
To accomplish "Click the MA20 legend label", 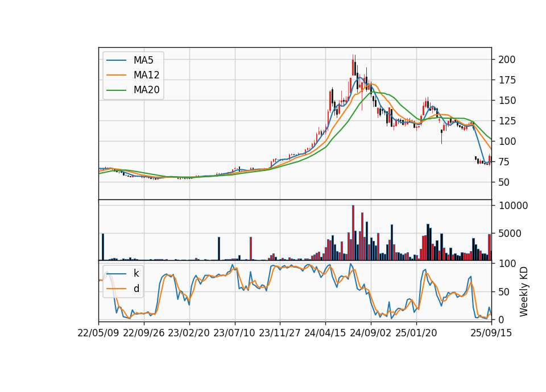I will [146, 90].
